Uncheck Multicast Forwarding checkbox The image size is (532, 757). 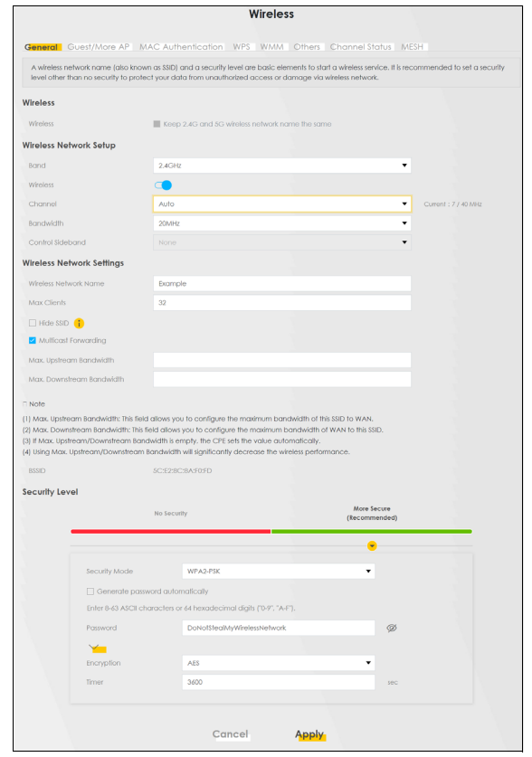point(33,340)
